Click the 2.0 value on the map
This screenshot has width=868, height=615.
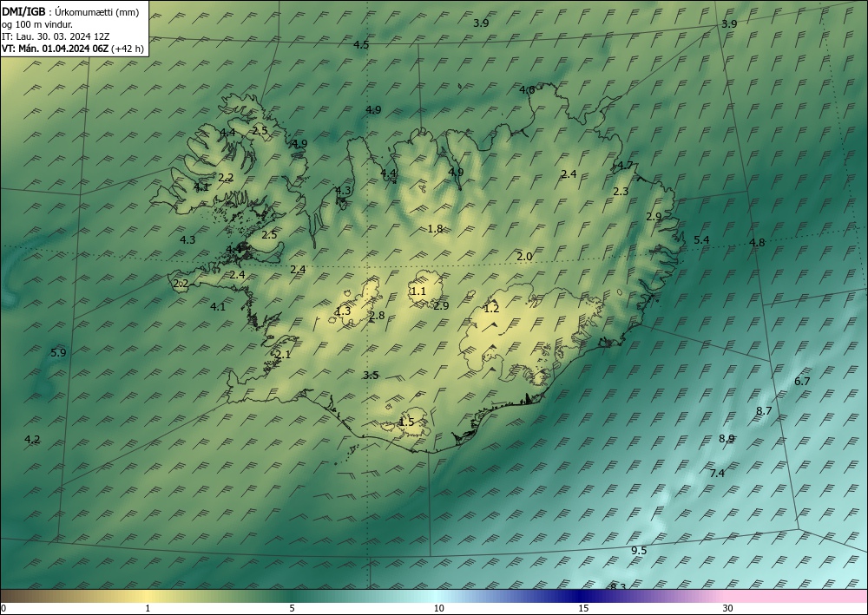tap(524, 256)
